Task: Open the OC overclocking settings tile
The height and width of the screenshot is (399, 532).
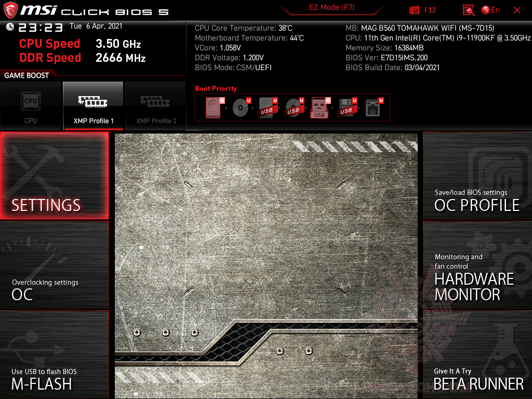Action: click(54, 265)
